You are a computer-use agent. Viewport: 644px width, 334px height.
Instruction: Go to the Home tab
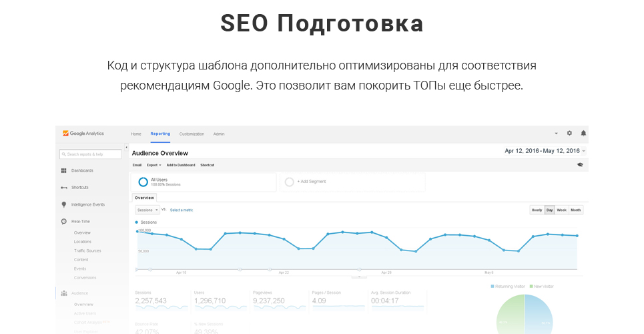pos(136,134)
